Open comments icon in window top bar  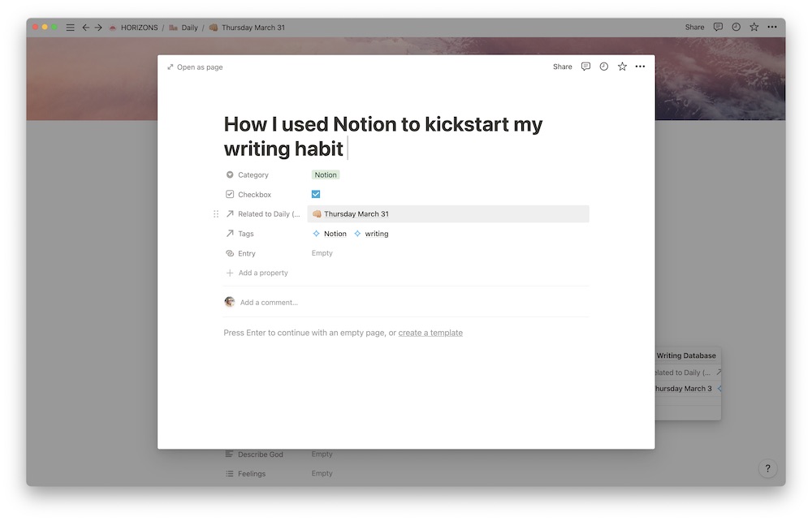click(x=718, y=27)
